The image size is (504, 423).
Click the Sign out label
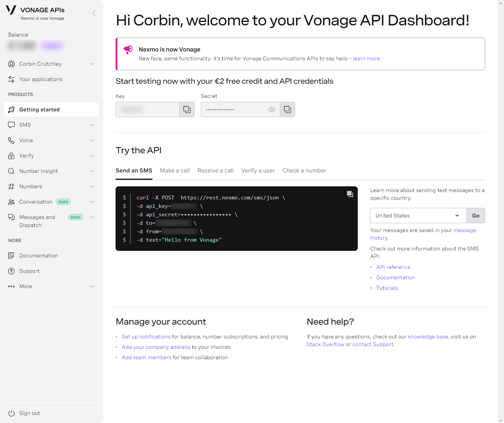pyautogui.click(x=30, y=413)
